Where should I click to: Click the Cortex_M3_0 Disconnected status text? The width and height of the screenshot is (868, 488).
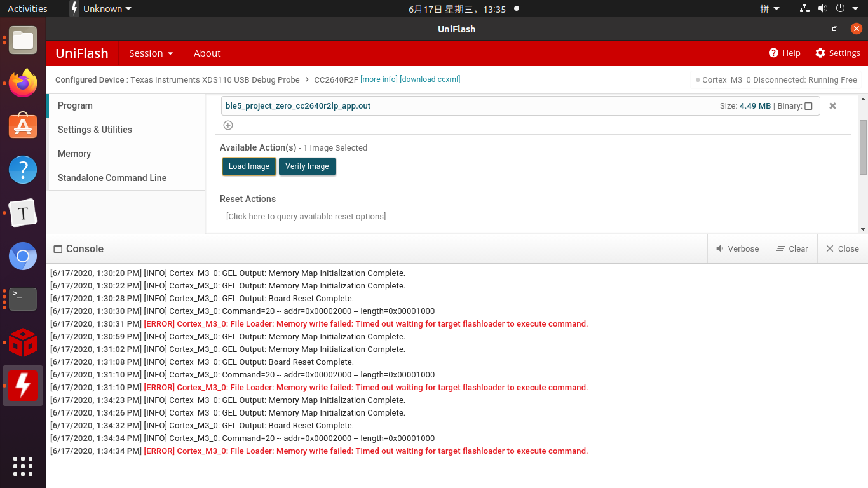pos(780,80)
